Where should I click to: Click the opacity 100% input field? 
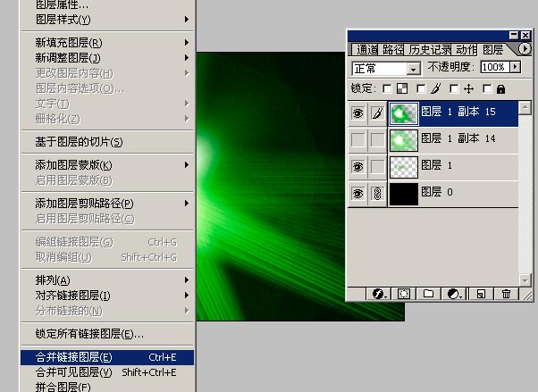(495, 67)
